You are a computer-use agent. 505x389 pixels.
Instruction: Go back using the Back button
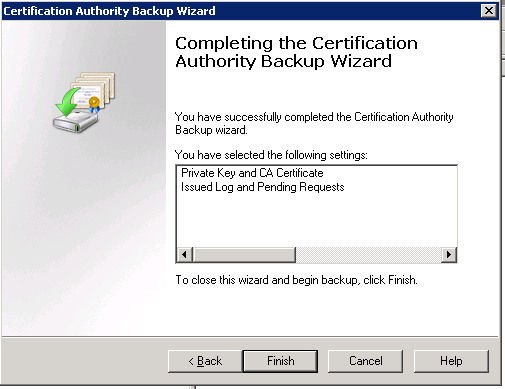point(205,361)
